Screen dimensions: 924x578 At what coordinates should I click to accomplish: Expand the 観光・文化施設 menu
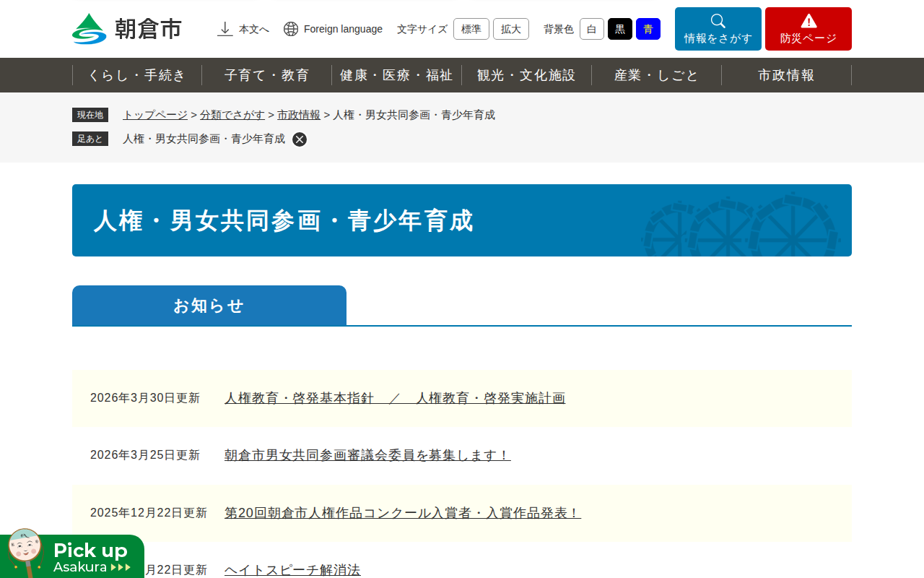[526, 75]
